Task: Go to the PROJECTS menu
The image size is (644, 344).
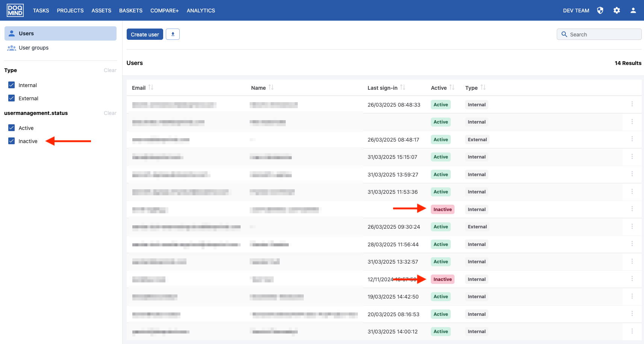Action: point(70,11)
